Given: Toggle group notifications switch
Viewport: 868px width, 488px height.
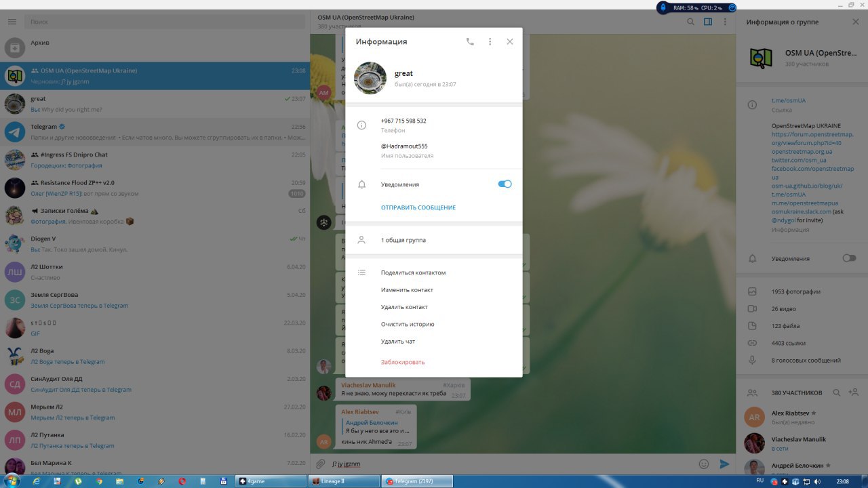Looking at the screenshot, I should 849,258.
